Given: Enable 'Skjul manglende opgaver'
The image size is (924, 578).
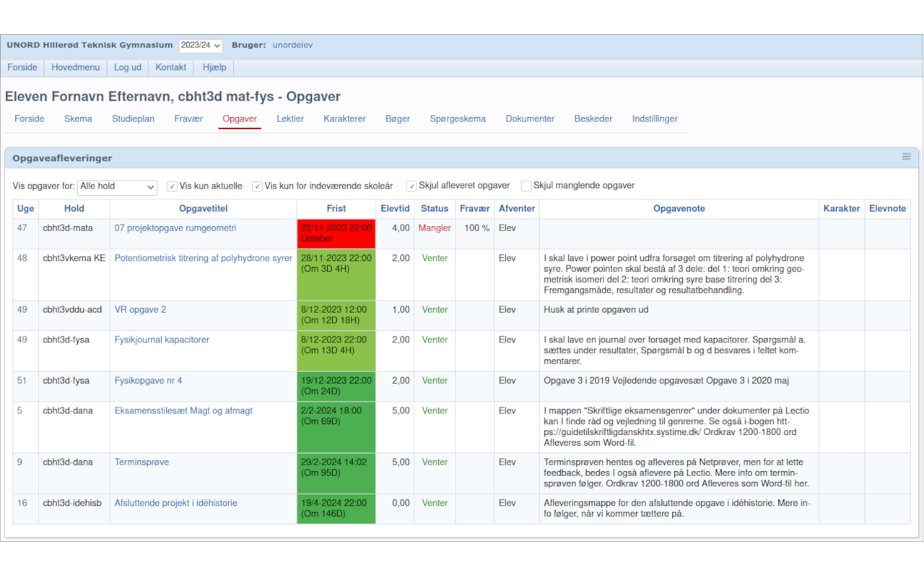Looking at the screenshot, I should coord(526,186).
